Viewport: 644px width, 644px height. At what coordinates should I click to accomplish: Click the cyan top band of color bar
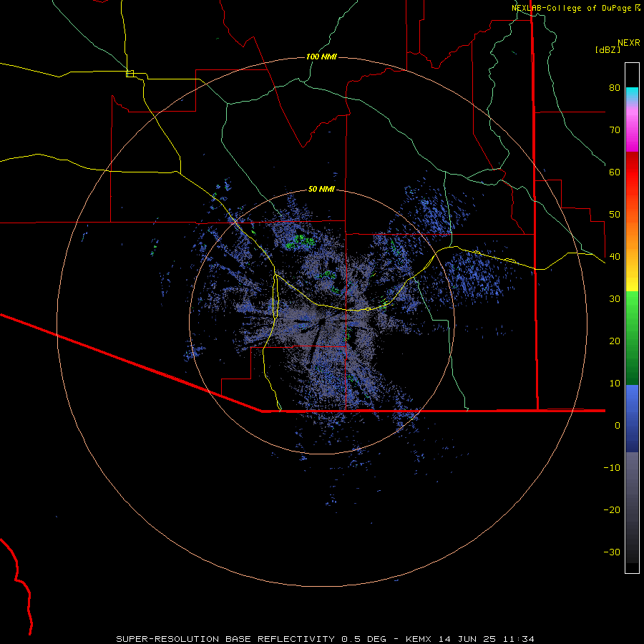coord(632,92)
